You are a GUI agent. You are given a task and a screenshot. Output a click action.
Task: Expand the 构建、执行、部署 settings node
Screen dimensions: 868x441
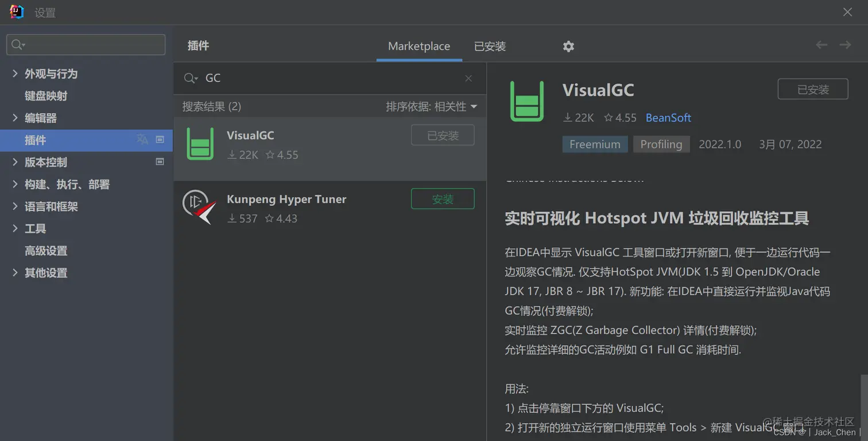pos(15,184)
